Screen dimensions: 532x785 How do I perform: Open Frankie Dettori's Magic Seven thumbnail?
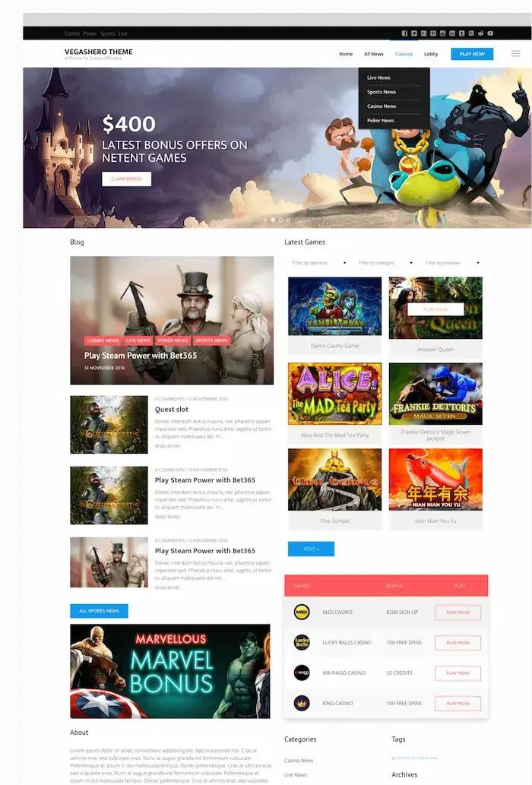[435, 394]
